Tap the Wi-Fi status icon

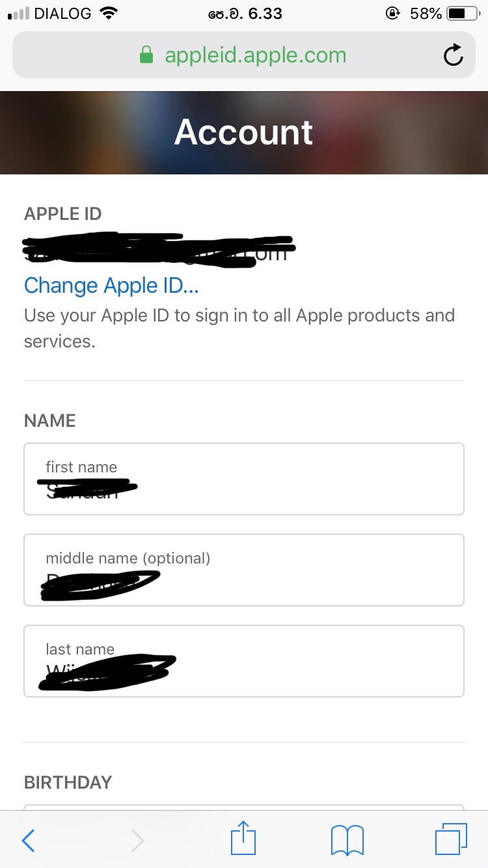pos(109,13)
